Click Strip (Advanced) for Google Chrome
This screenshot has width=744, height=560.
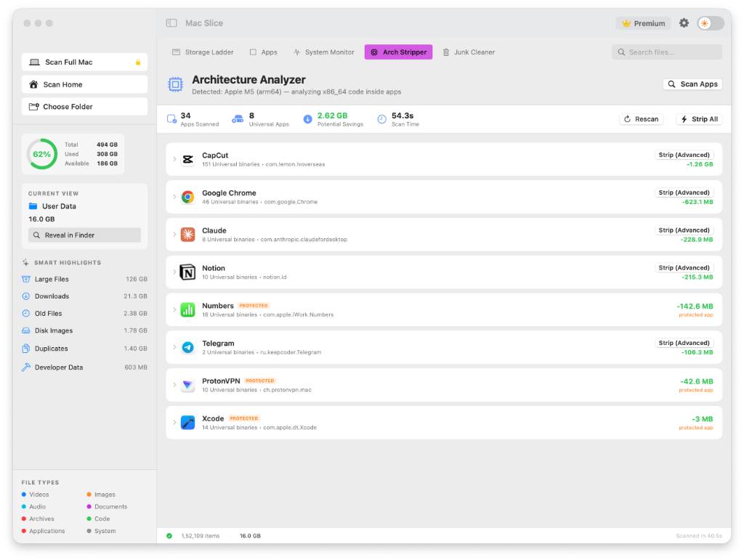684,192
